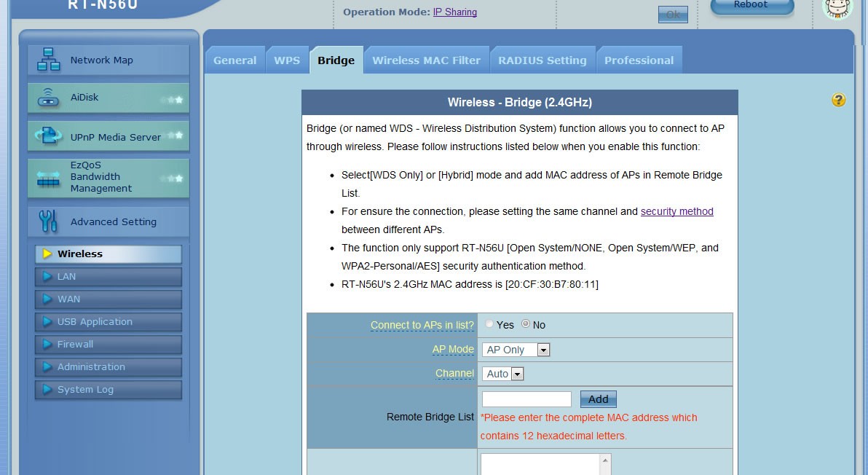868x475 pixels.
Task: Click the Remote Bridge list box area
Action: (540, 464)
